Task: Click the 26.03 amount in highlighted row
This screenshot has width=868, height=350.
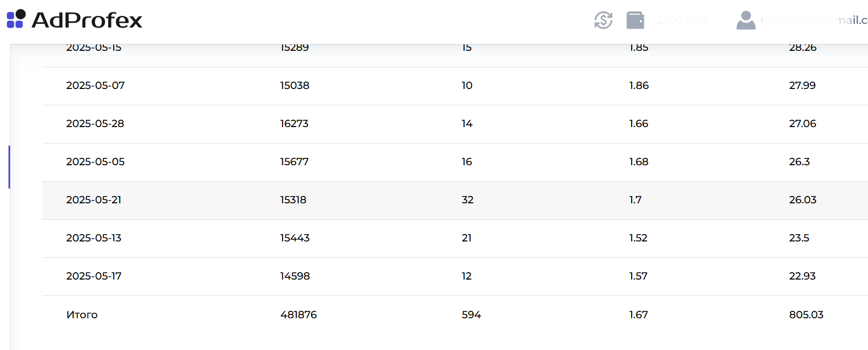Action: point(802,200)
